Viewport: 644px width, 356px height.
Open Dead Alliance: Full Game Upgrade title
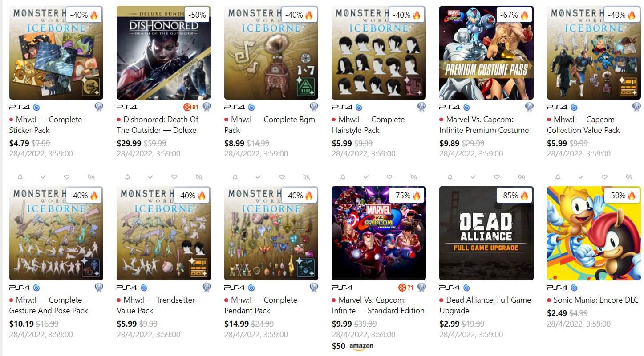pos(485,305)
